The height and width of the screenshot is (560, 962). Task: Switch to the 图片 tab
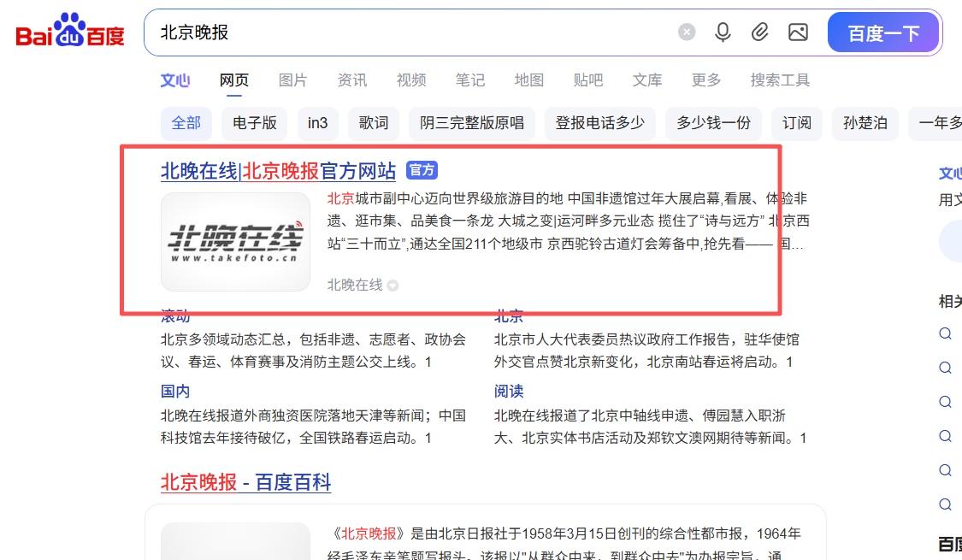click(x=292, y=80)
